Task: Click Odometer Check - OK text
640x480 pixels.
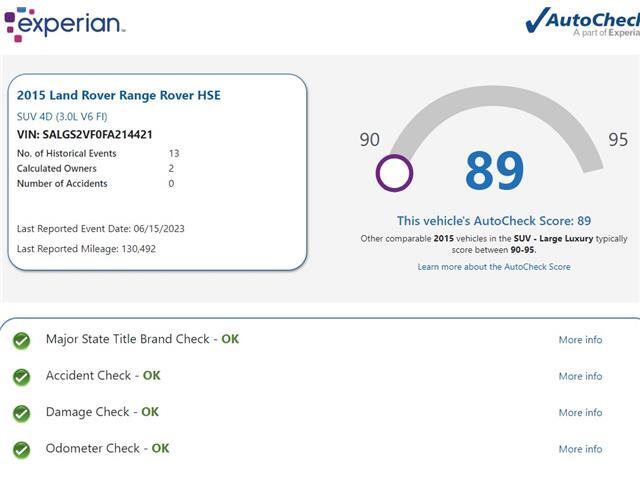Action: [107, 448]
